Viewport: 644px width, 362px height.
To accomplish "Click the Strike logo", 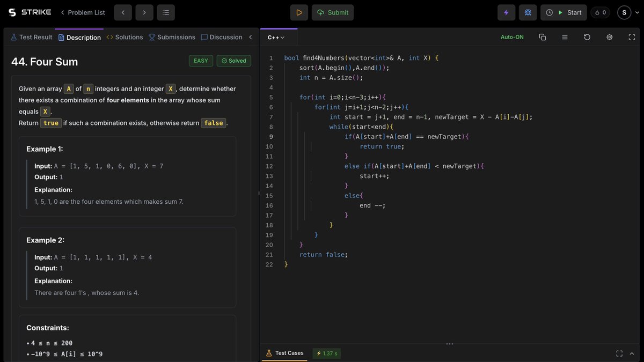I will point(30,12).
